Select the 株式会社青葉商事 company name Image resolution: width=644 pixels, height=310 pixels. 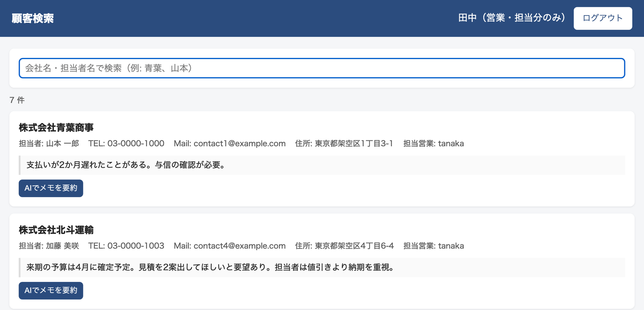[56, 127]
